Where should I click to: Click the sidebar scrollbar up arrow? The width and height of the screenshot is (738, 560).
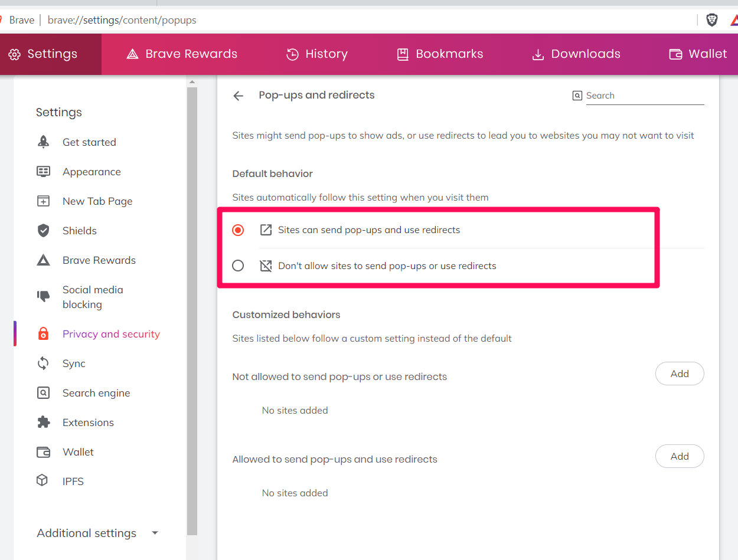[192, 81]
